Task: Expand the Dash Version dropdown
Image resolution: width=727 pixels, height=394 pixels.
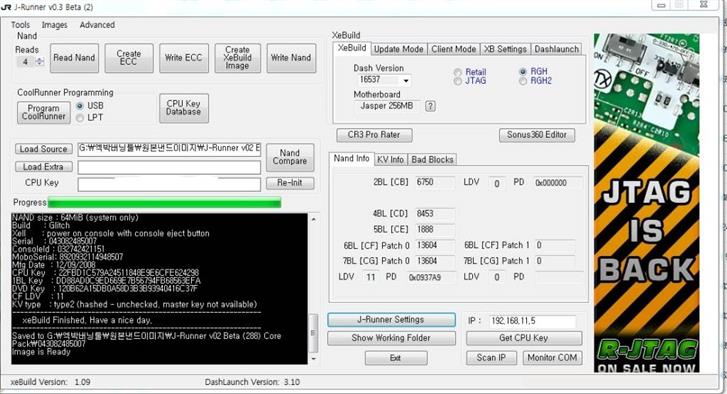Action: 406,81
